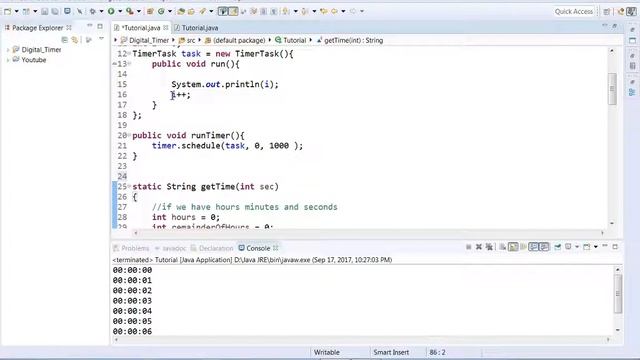Click the Clear Console icon

(503, 247)
